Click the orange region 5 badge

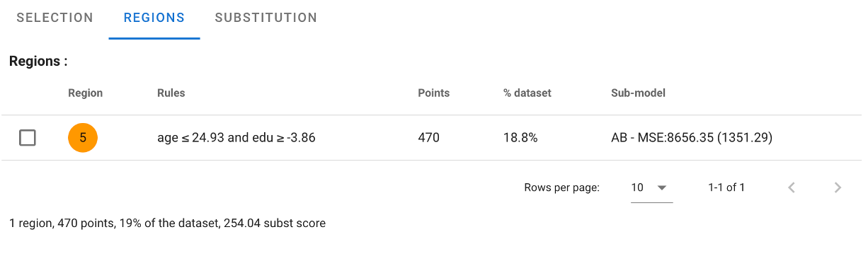(x=83, y=138)
